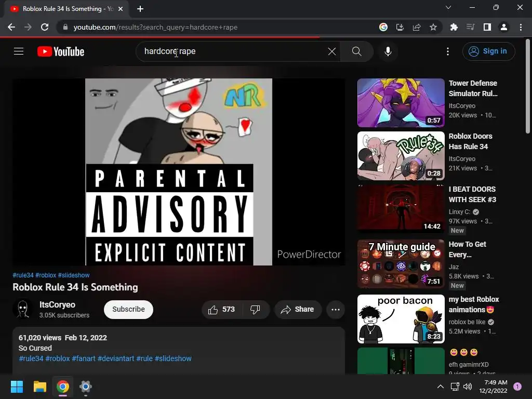The width and height of the screenshot is (532, 399).
Task: Click the main video player
Action: point(179,172)
